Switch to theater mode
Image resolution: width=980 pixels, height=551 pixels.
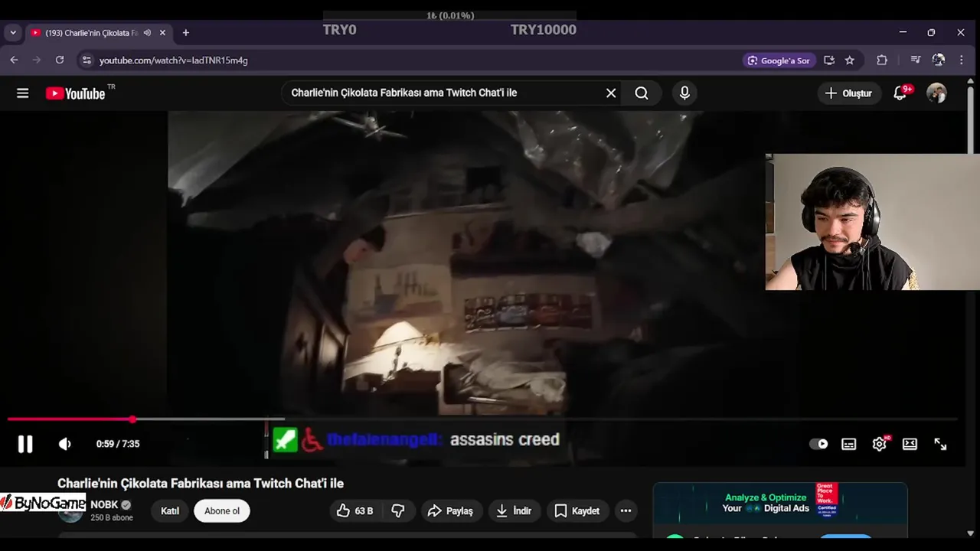click(910, 444)
